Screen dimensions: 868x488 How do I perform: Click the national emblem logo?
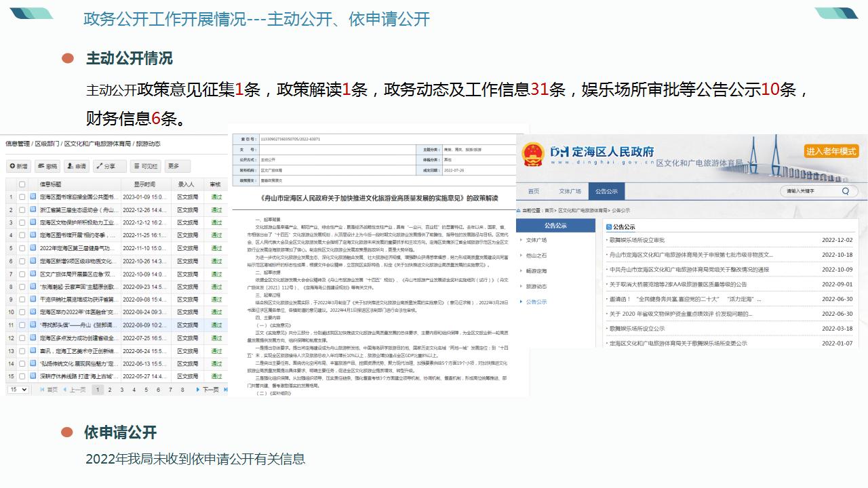click(x=532, y=154)
